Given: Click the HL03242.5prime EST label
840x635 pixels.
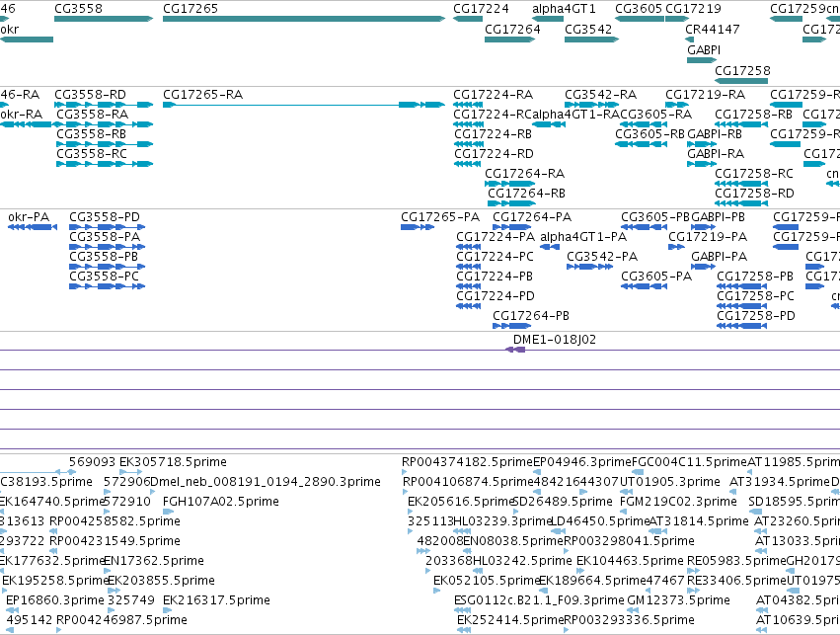Looking at the screenshot, I should point(522,561).
